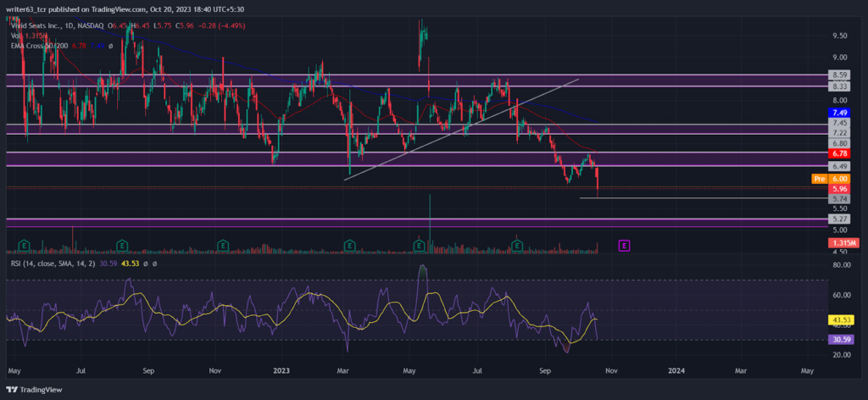Click the 20.00 tick on the RSI axis

[842, 355]
